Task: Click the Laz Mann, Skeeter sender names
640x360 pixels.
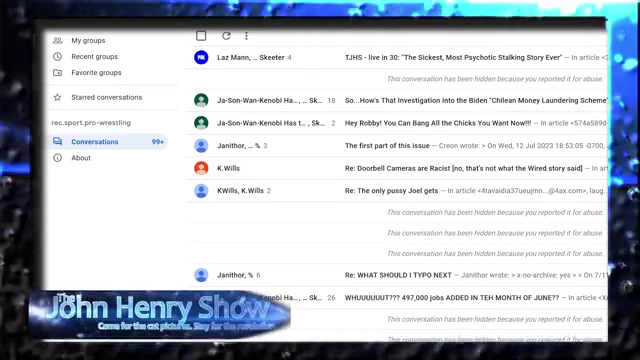Action: 251,58
